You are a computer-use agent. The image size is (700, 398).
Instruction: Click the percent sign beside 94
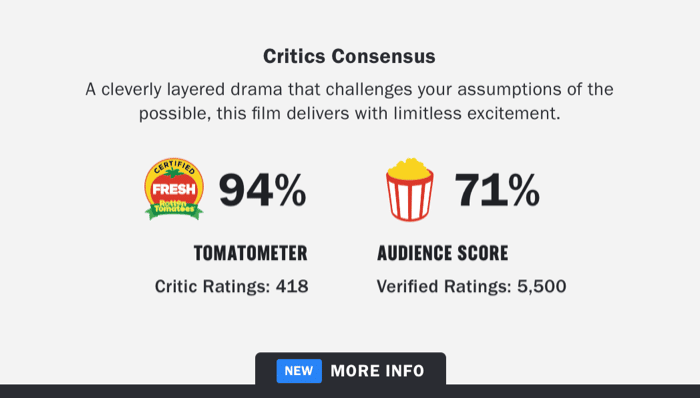(x=290, y=191)
